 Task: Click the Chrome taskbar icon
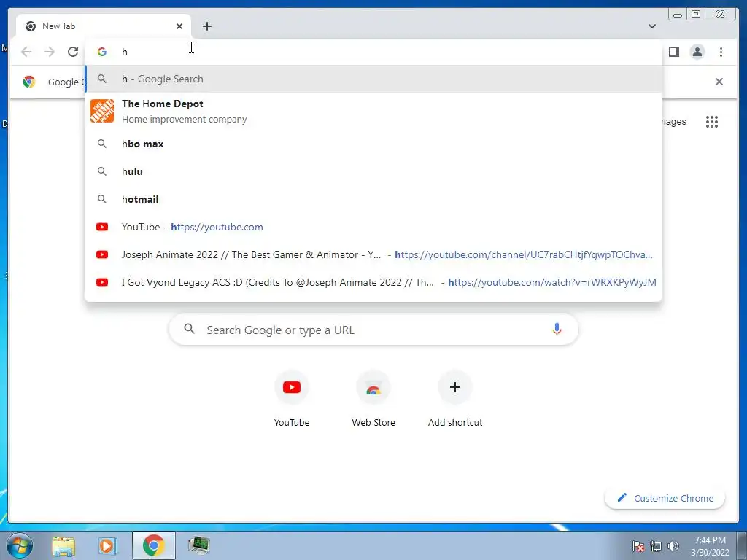pyautogui.click(x=153, y=545)
